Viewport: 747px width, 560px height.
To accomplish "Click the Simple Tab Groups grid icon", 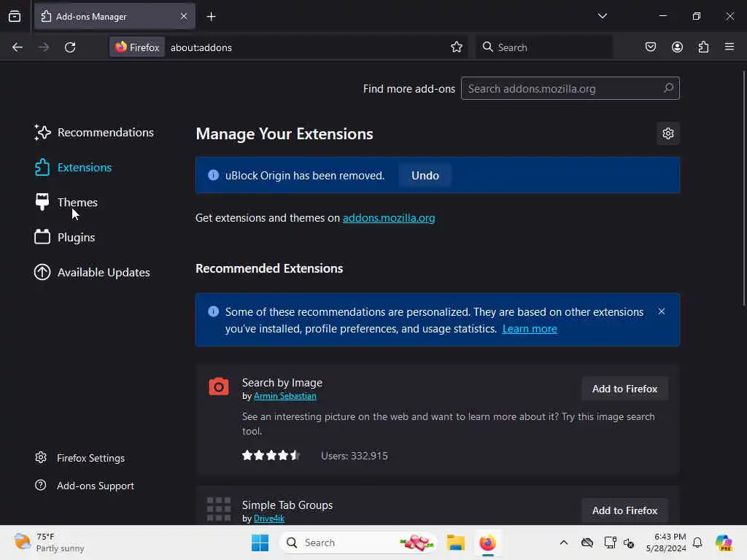I will click(x=219, y=509).
